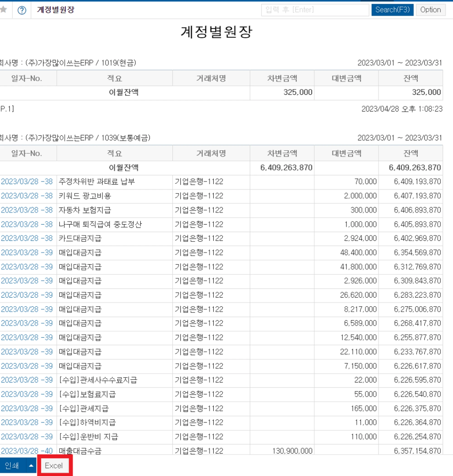Open entry link for [수입]하역비지급
The height and width of the screenshot is (476, 453).
27,422
